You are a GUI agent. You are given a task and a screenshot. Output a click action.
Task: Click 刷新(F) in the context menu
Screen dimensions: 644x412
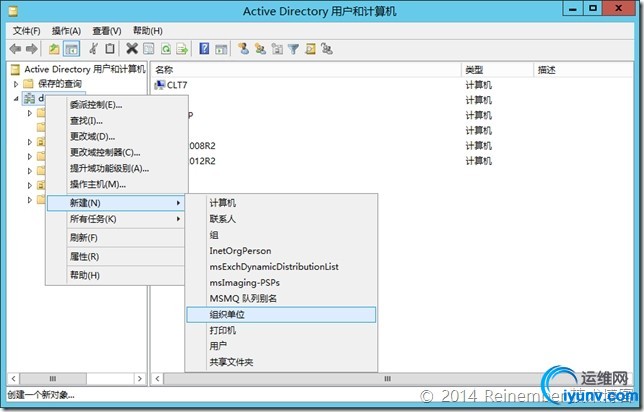coord(116,238)
